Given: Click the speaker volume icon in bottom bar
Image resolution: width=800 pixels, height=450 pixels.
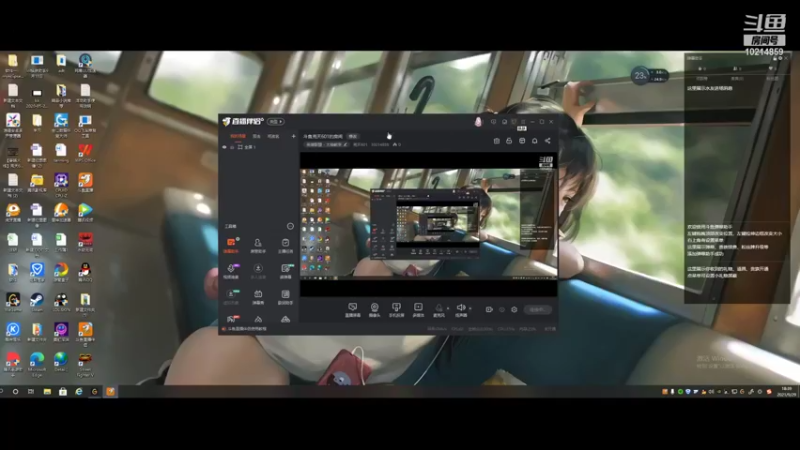Looking at the screenshot, I should tap(461, 308).
